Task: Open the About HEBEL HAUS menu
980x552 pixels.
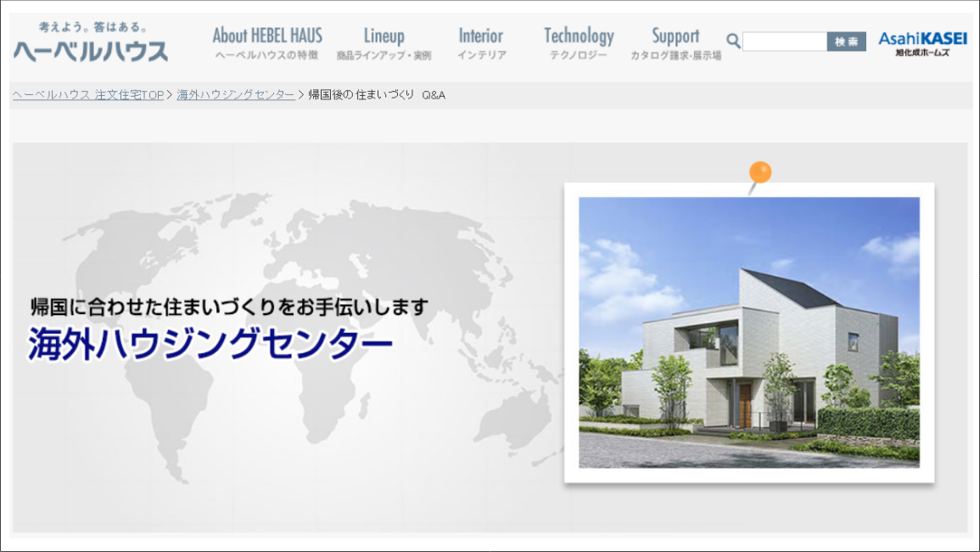Action: coord(267,42)
